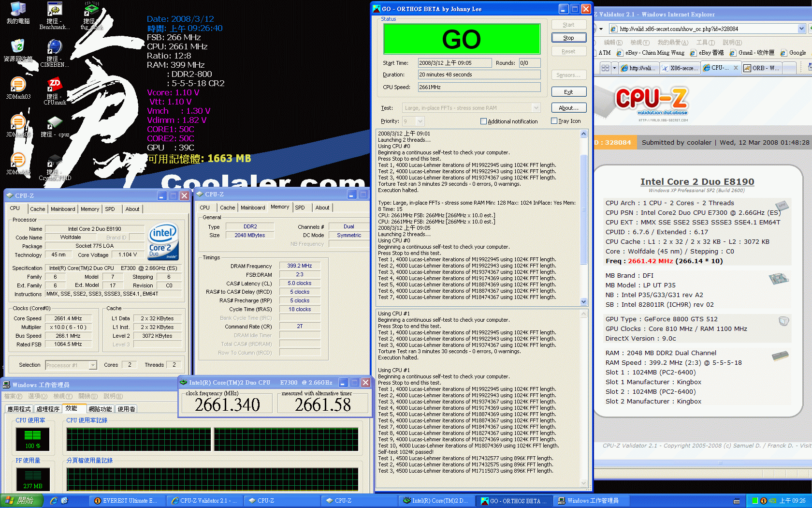Click the Start button
The image size is (812, 508).
pos(21,501)
